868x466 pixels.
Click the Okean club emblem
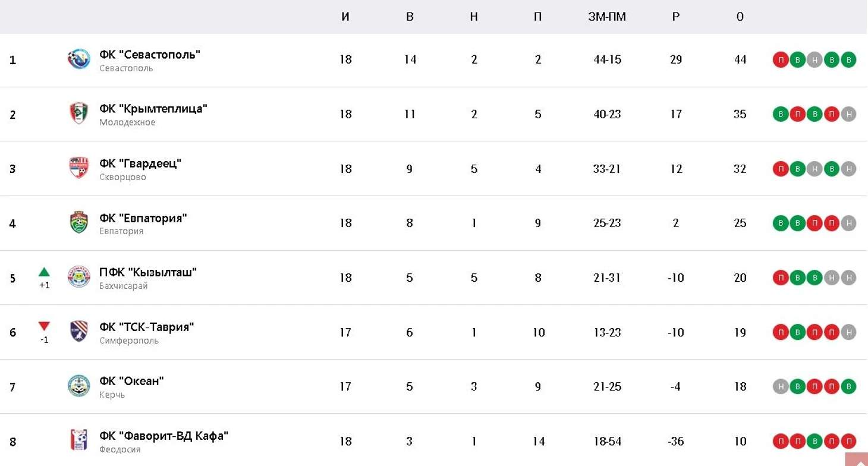point(79,386)
